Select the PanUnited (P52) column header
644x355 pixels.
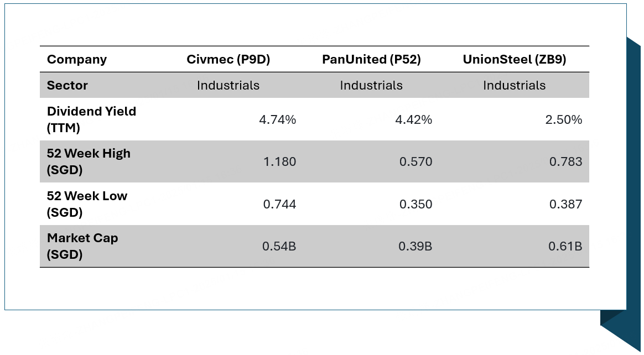371,60
